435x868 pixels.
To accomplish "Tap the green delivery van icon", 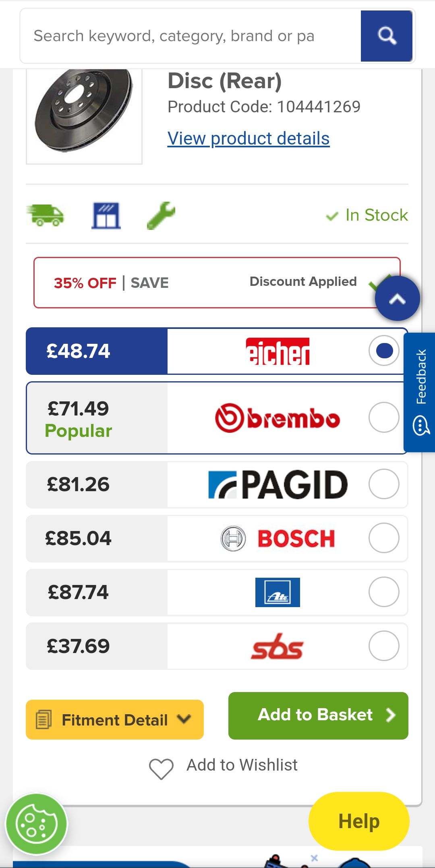I will [x=46, y=215].
